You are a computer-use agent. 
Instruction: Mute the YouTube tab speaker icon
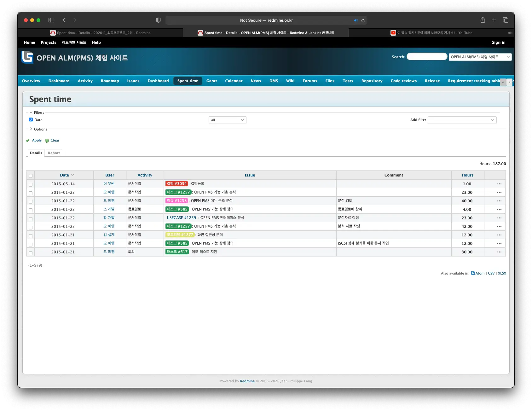click(x=510, y=33)
